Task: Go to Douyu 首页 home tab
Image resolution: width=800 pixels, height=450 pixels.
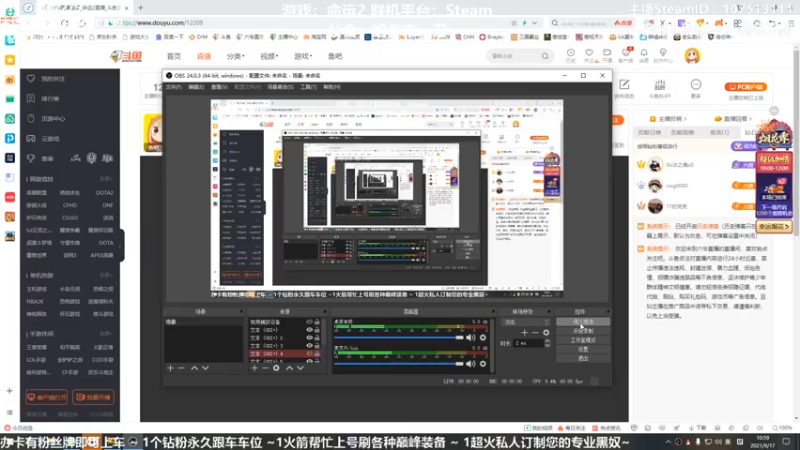Action: click(174, 56)
